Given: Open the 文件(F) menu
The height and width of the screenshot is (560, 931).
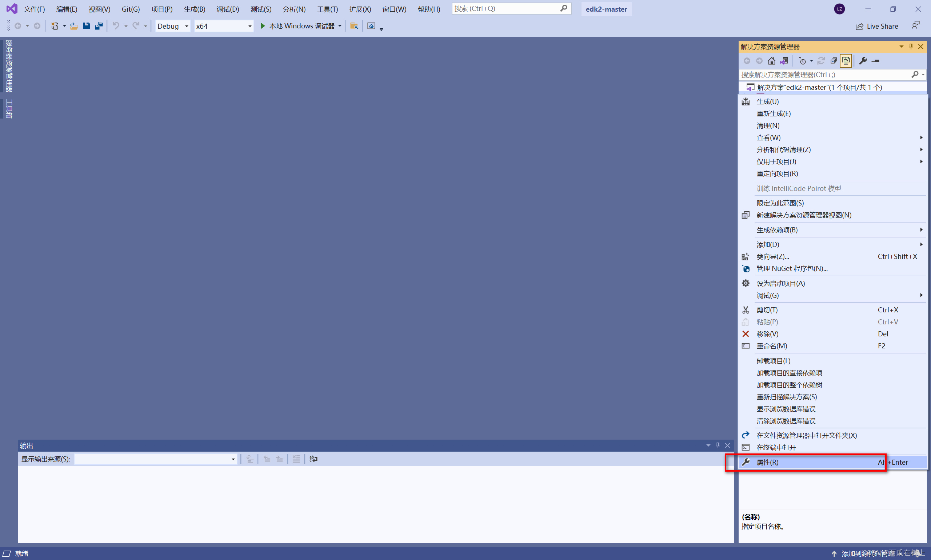Looking at the screenshot, I should pos(34,9).
